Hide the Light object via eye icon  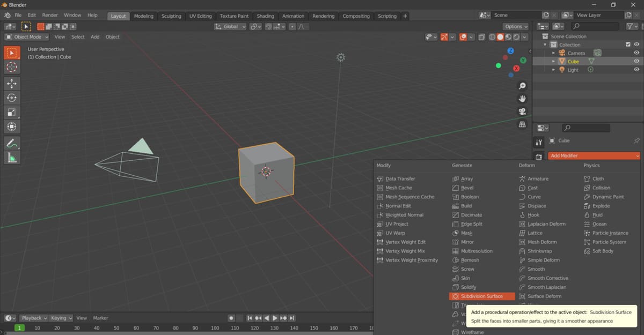[x=636, y=70]
